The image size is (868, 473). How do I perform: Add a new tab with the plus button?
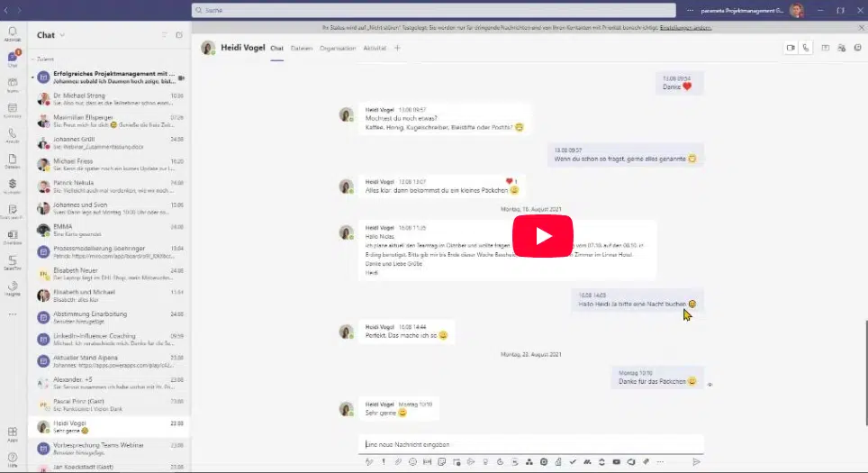pyautogui.click(x=397, y=48)
